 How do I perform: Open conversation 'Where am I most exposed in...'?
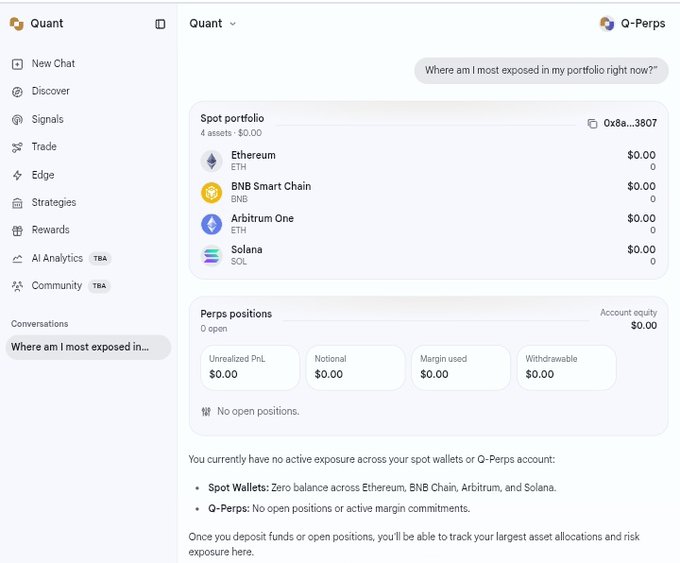pos(88,347)
